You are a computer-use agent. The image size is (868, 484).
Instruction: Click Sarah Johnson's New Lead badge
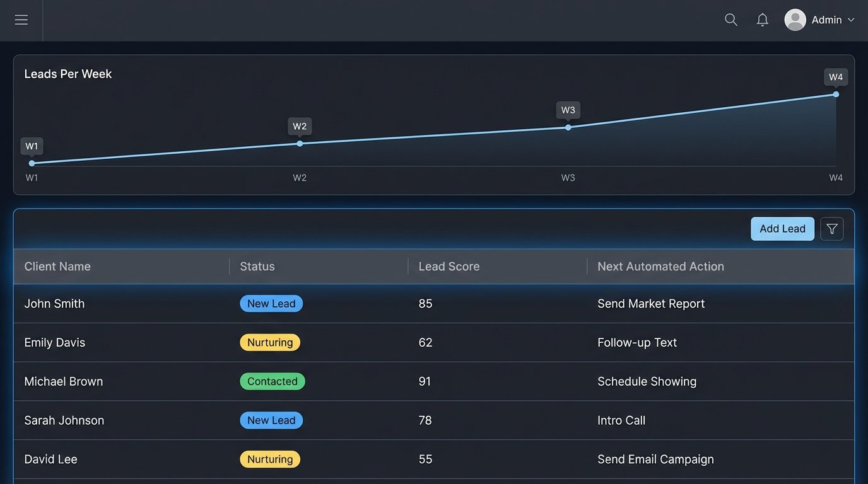point(271,420)
